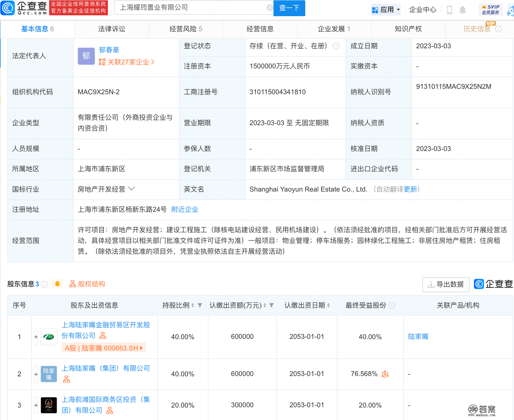
Task: Filter the 持股比例 column
Action: coord(200,305)
